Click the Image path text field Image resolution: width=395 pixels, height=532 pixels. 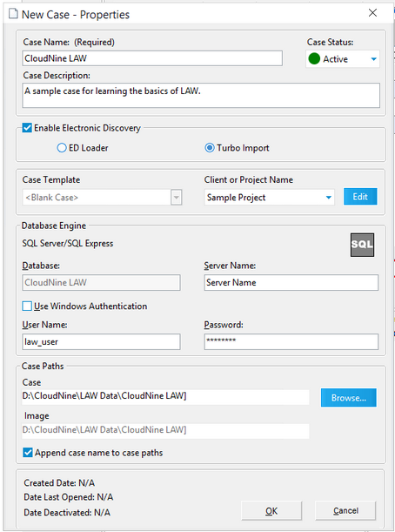point(165,430)
